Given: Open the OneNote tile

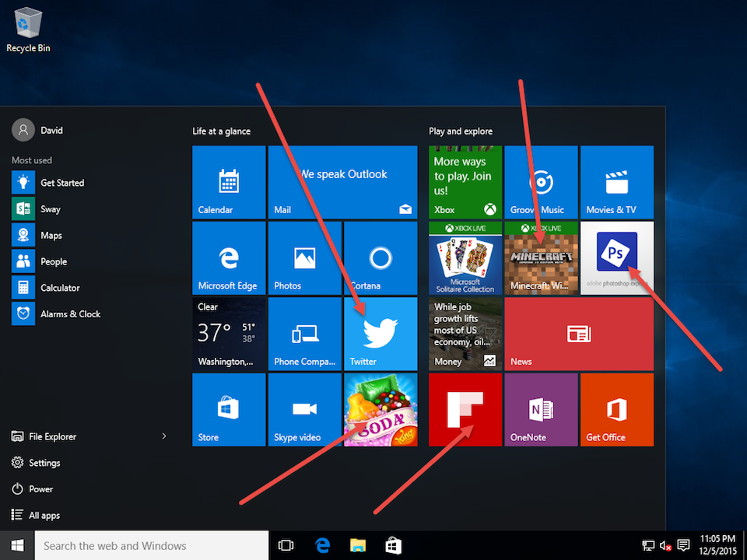Looking at the screenshot, I should tap(541, 410).
